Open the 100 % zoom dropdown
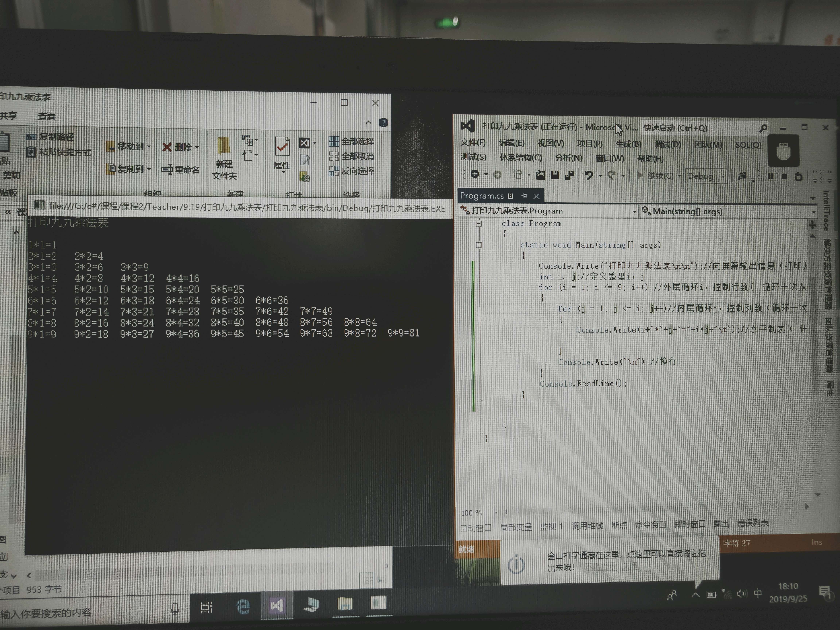 coord(496,513)
